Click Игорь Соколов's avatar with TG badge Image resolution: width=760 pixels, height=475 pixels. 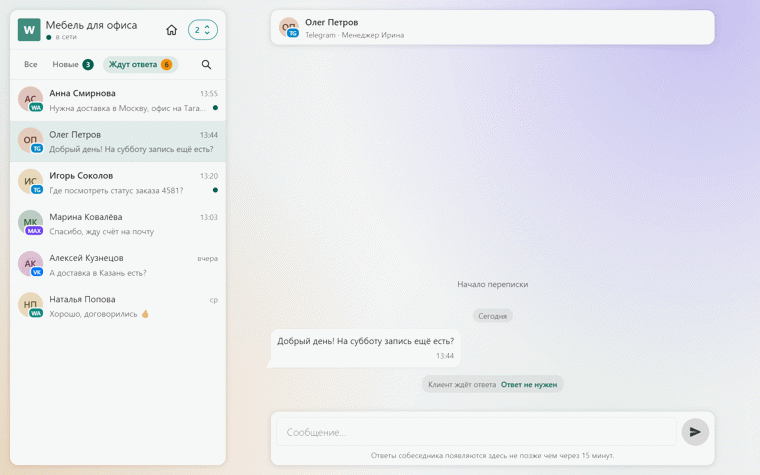31,182
